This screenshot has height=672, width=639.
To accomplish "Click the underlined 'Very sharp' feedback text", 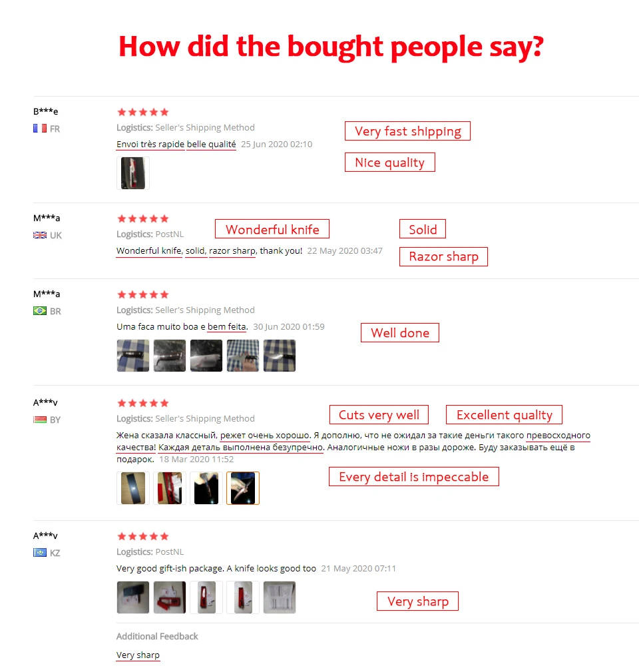I will 138,655.
